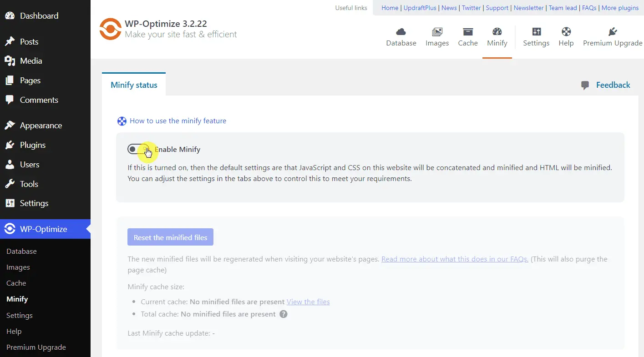Open UpdraftPlus in Useful links

click(x=420, y=8)
